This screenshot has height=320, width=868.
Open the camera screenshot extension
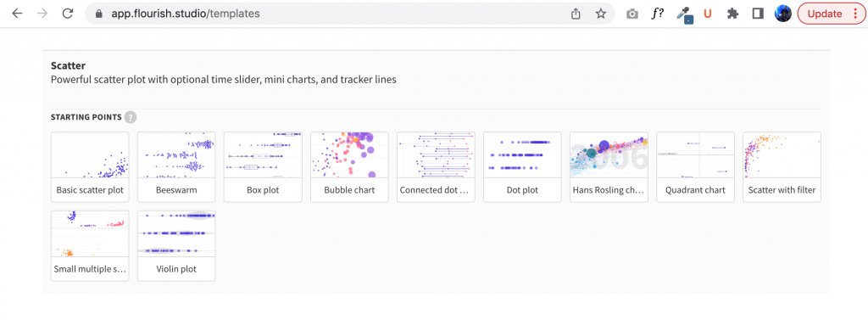632,14
